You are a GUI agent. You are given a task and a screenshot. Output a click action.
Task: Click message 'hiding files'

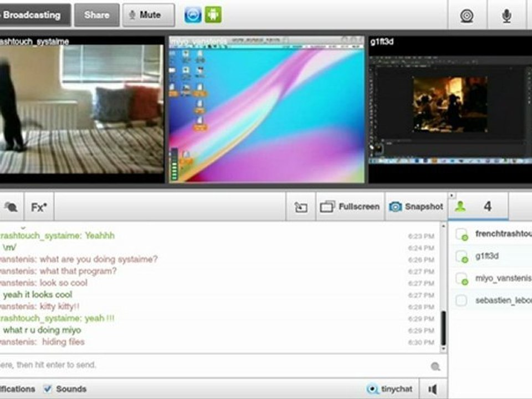point(63,342)
